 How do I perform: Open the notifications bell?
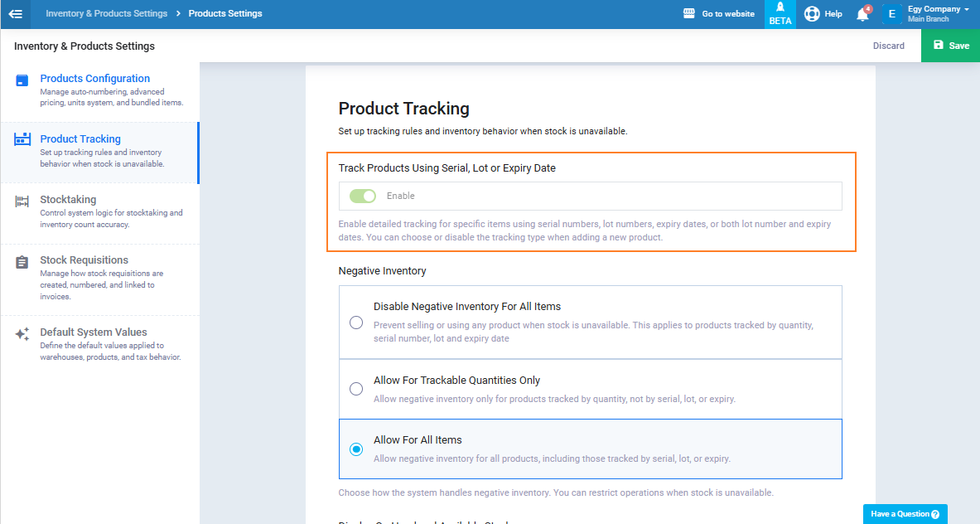coord(862,14)
